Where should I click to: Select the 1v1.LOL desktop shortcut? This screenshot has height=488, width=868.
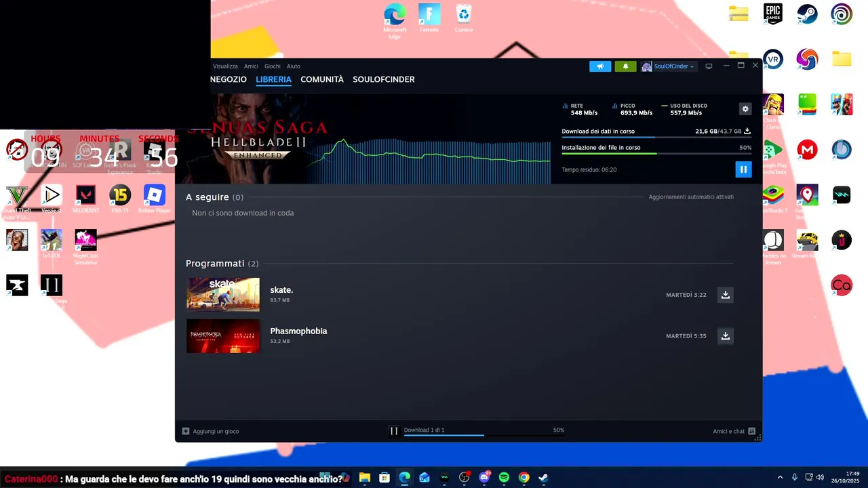tap(52, 244)
